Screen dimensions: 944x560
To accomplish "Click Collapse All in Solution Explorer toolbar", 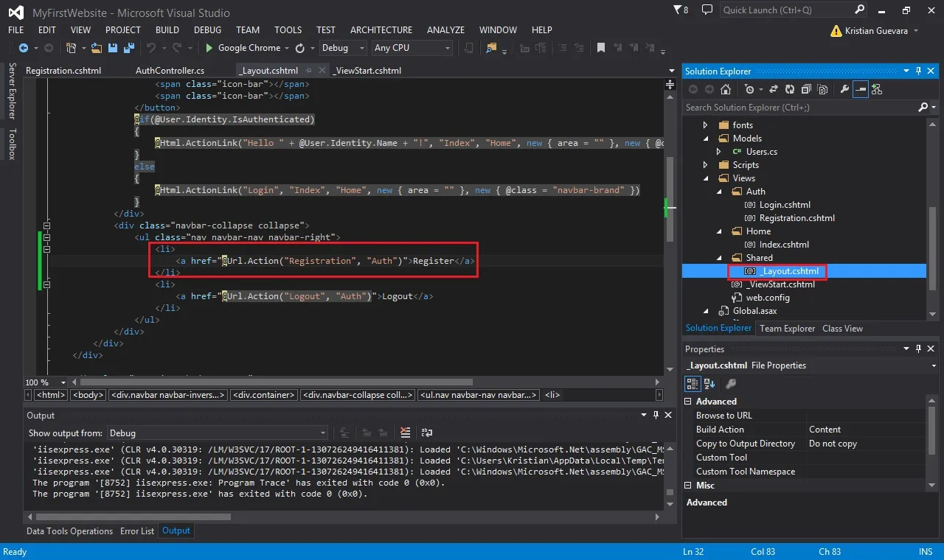I will point(805,89).
